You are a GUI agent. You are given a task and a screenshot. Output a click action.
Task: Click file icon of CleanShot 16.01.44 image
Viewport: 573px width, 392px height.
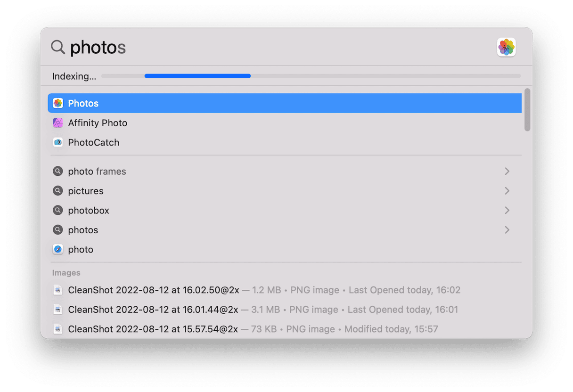57,310
